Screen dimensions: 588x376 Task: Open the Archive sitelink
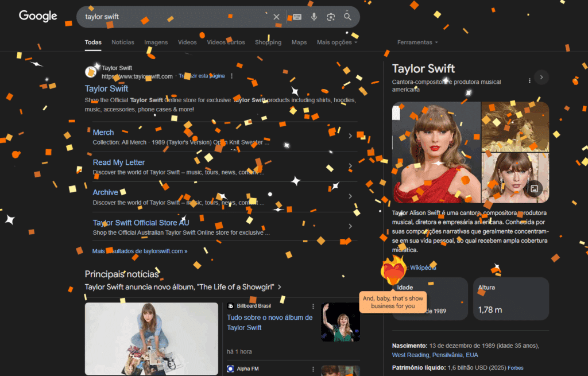pyautogui.click(x=106, y=192)
